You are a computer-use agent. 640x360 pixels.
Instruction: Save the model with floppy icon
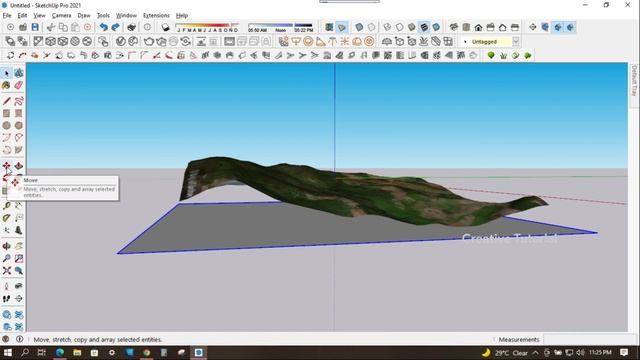click(x=35, y=27)
